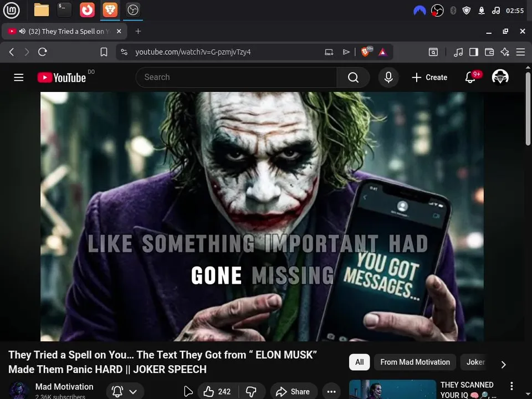Open options menu for THEY SCANNED video
The width and height of the screenshot is (532, 399).
[511, 386]
